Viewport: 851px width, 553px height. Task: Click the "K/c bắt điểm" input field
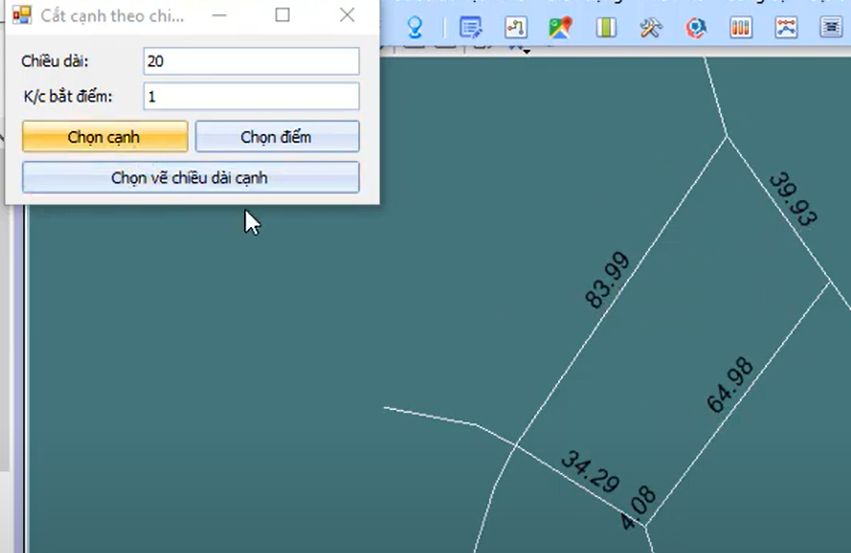pyautogui.click(x=250, y=97)
